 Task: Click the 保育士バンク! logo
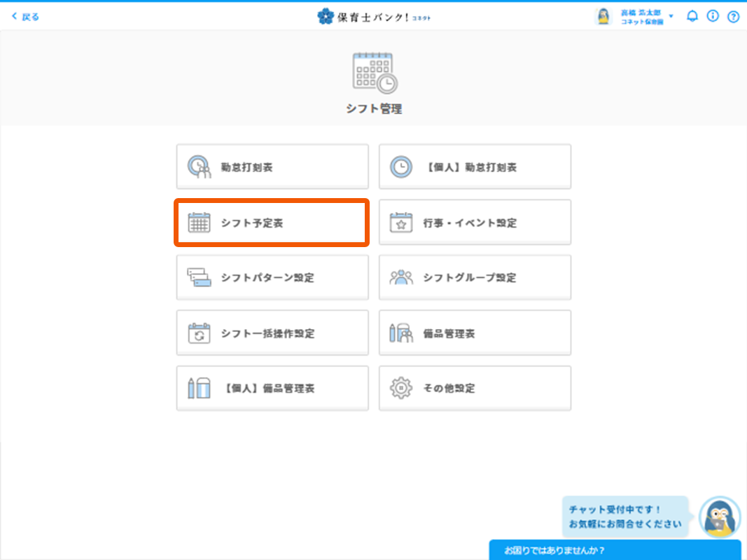(x=373, y=16)
